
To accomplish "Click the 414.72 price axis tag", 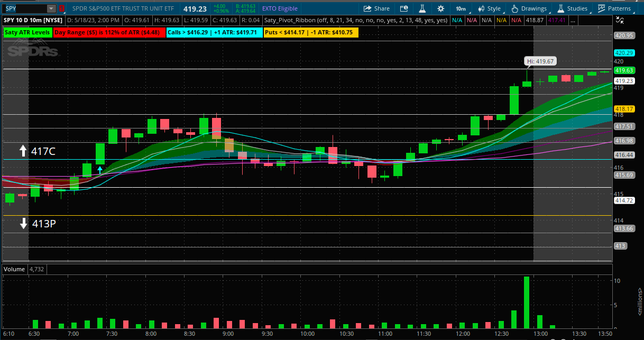I will pos(624,200).
